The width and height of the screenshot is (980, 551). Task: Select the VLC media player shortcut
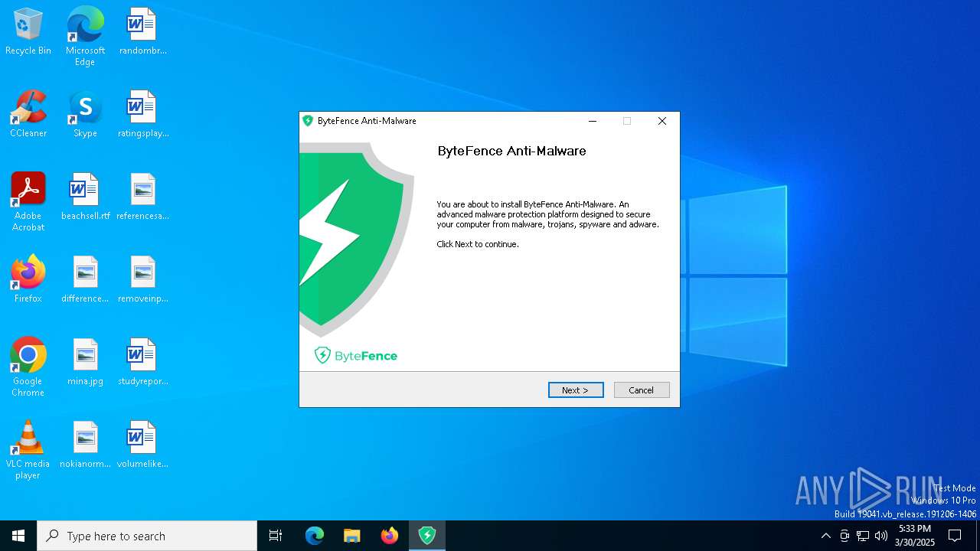coord(28,450)
